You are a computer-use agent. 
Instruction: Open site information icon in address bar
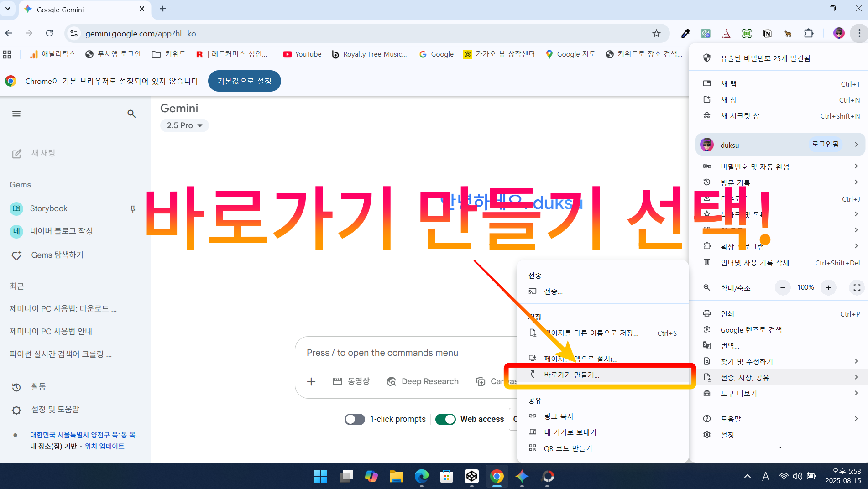click(74, 33)
